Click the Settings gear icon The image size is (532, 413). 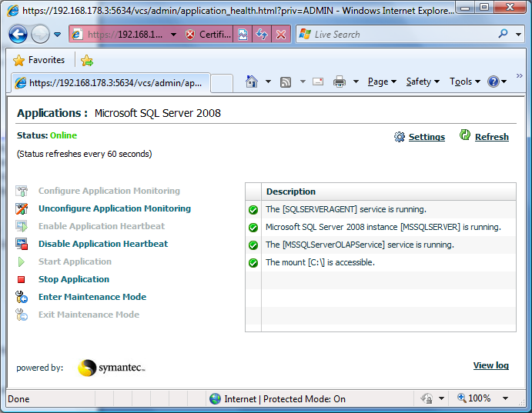[400, 137]
